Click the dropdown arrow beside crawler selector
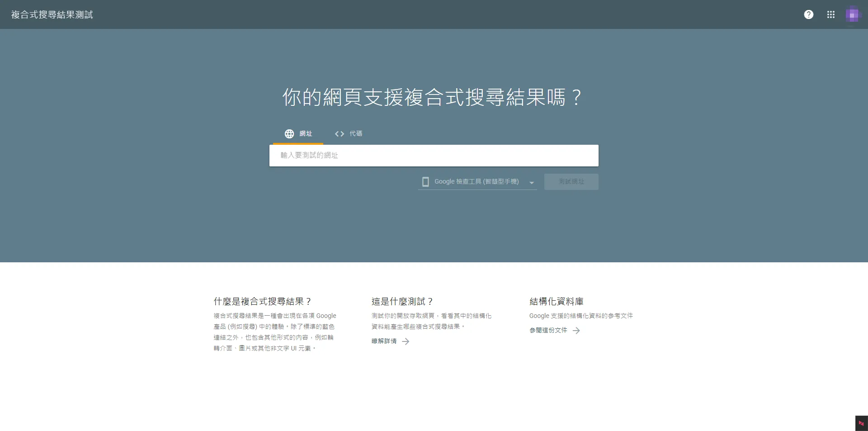The image size is (868, 431). 532,183
